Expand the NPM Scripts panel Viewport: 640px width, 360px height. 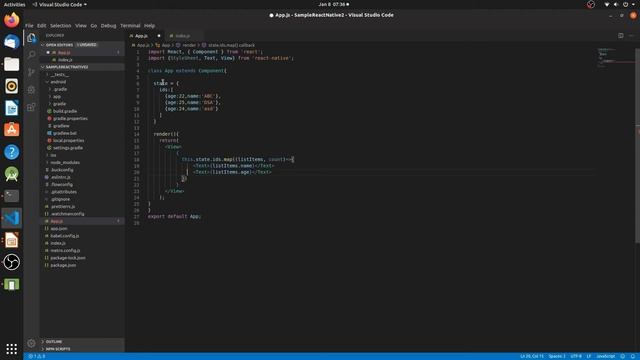point(82,349)
